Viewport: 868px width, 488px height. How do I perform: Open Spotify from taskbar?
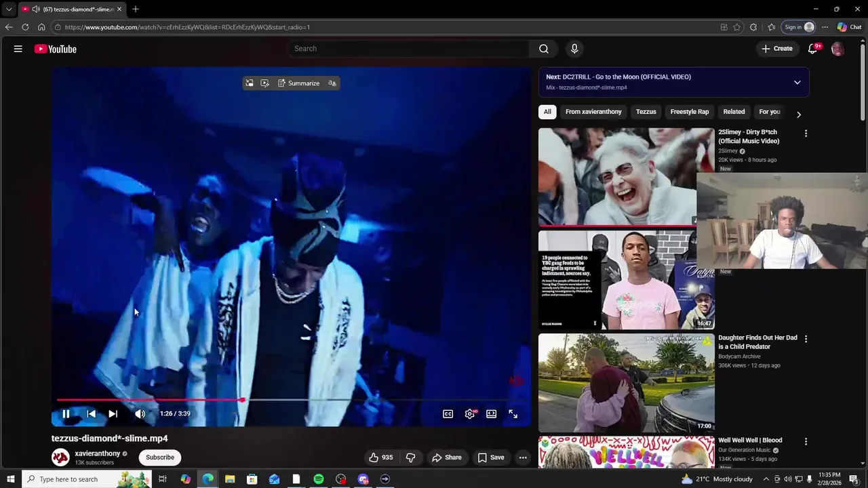319,479
